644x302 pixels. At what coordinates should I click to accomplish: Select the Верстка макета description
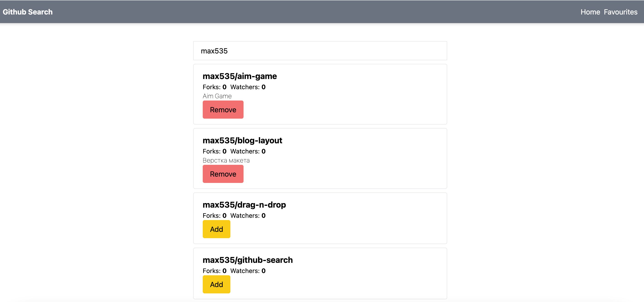tap(226, 161)
